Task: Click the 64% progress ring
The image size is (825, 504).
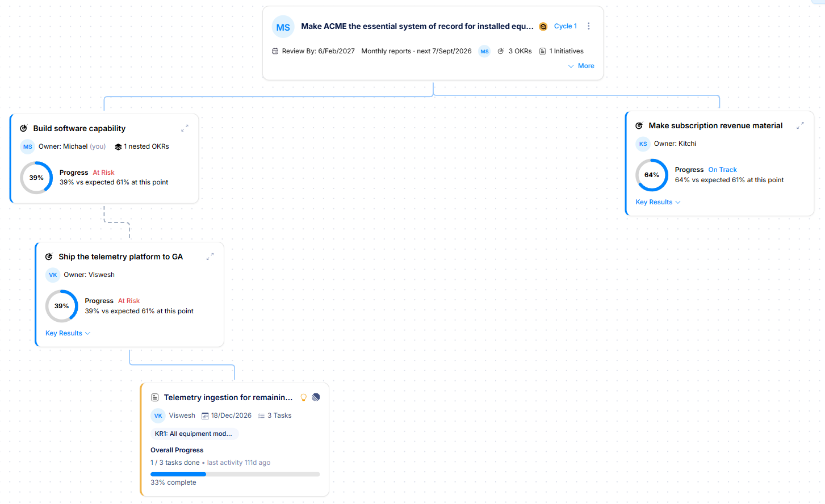Action: [652, 175]
